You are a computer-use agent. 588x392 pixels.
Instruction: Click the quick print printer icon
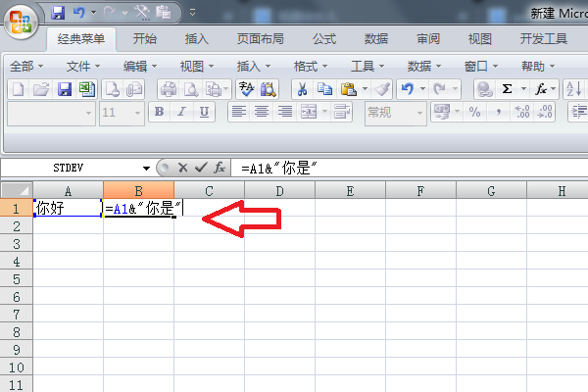[169, 89]
